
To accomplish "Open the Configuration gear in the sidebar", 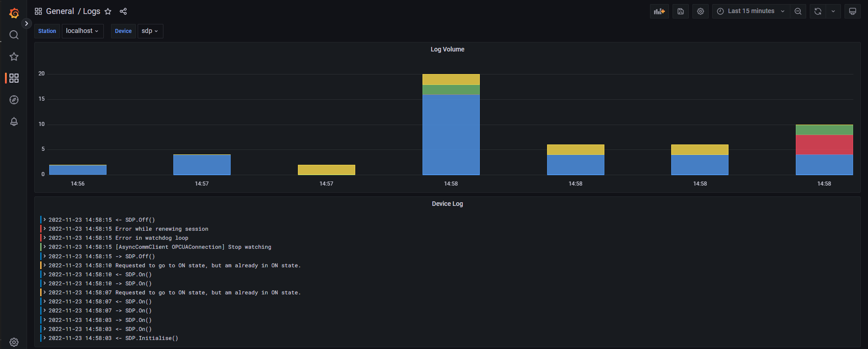I will (14, 342).
